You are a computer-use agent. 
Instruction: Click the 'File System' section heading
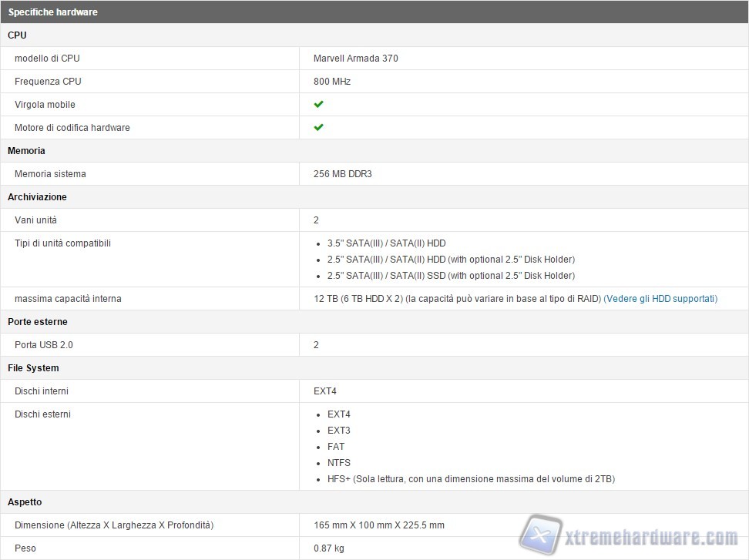[x=33, y=368]
